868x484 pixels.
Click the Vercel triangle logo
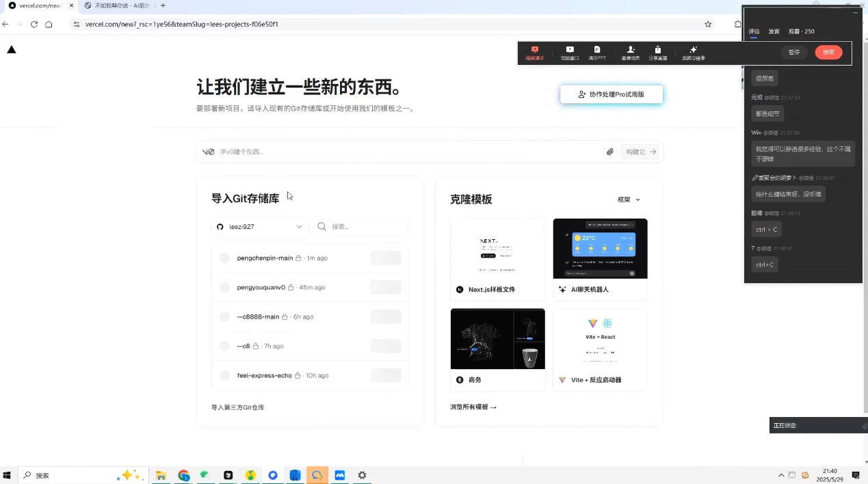[x=12, y=49]
